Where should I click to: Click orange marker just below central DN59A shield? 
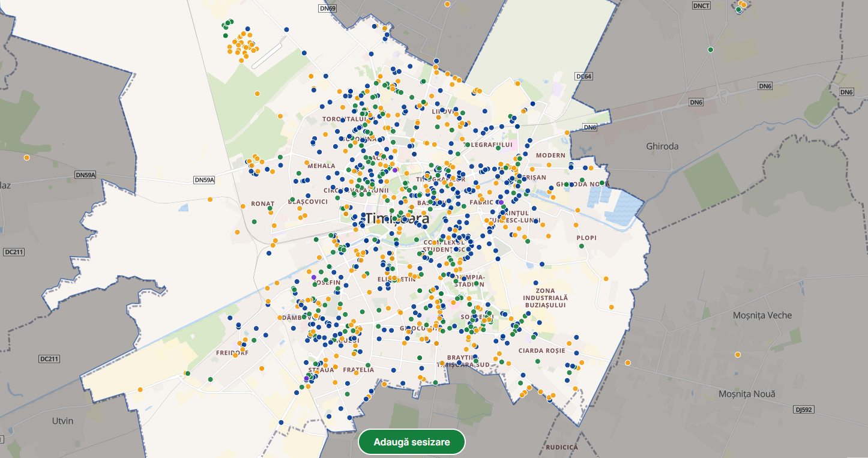[210, 199]
